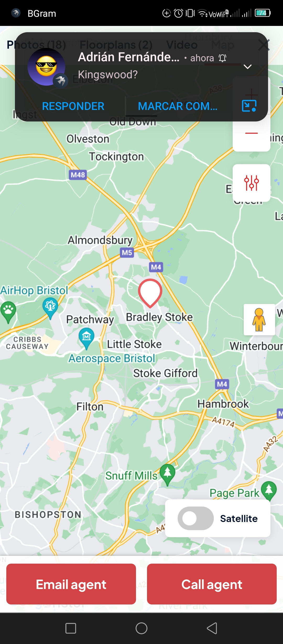Tap RESPONDER to reply to message
The height and width of the screenshot is (644, 283).
tap(73, 106)
